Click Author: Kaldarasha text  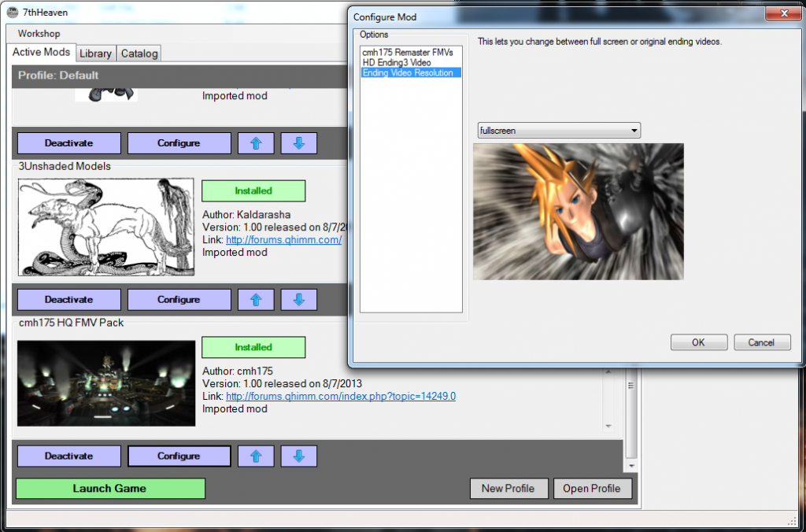click(246, 215)
